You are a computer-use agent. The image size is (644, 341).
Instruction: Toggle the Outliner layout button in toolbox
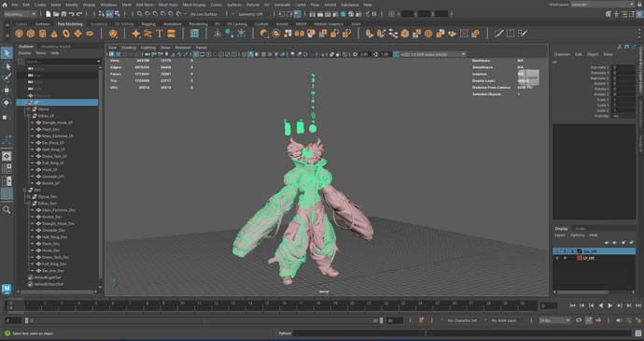(x=7, y=194)
